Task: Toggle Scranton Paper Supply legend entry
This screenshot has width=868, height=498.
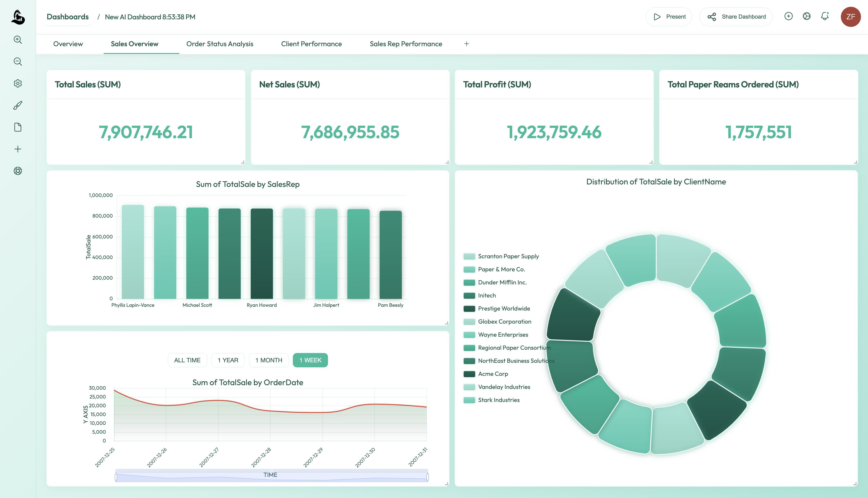Action: (508, 256)
